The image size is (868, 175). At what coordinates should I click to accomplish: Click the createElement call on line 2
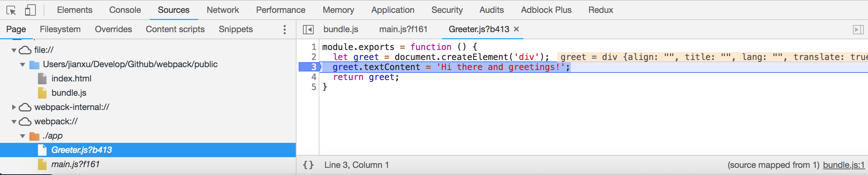pyautogui.click(x=474, y=57)
